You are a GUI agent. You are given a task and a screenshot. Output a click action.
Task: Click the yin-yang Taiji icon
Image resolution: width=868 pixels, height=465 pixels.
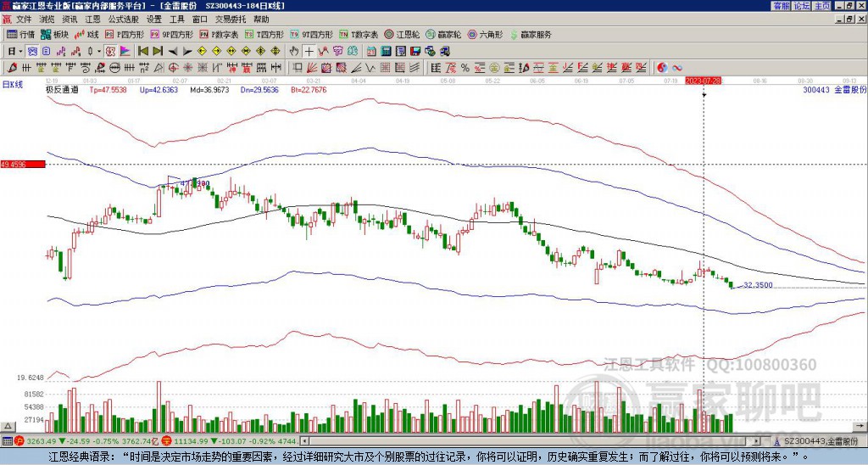coord(662,68)
